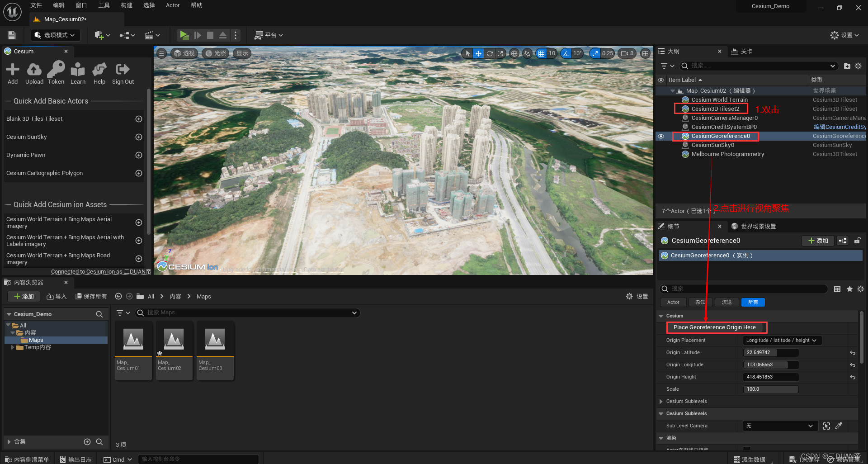Open the 透视 perspective view button
The image size is (868, 464).
(x=184, y=53)
